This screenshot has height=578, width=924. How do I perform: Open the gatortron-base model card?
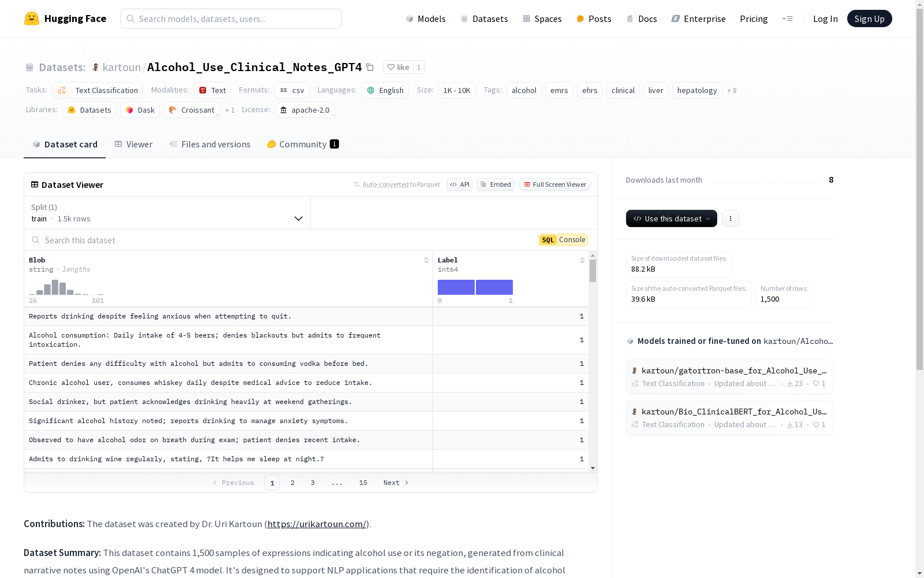click(729, 376)
